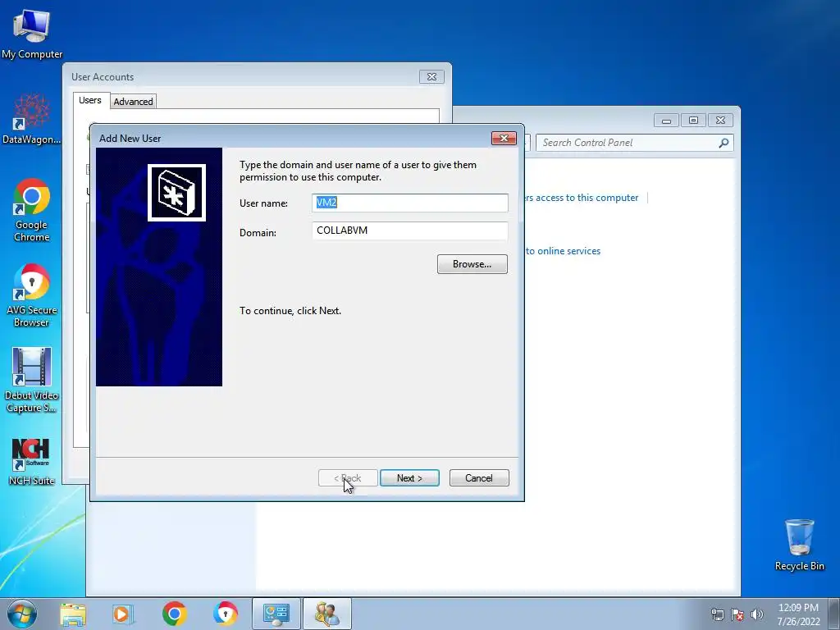Click the User name field containing VM2
The width and height of the screenshot is (840, 630).
410,203
